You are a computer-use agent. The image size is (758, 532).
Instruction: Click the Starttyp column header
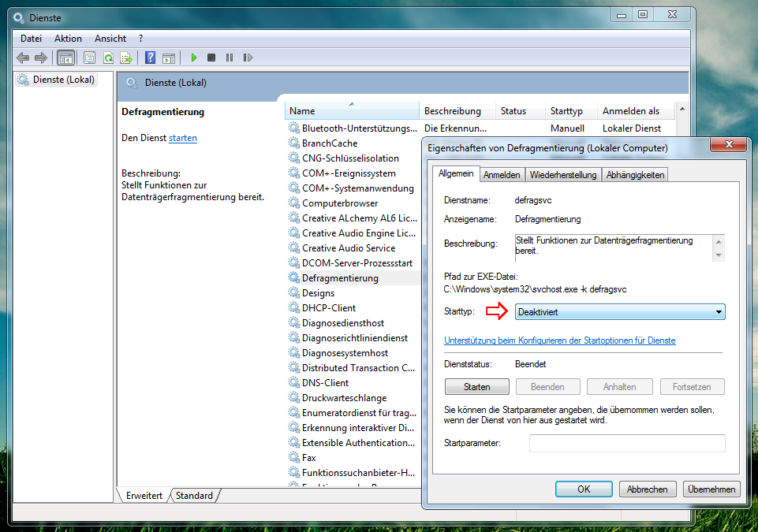coord(571,110)
